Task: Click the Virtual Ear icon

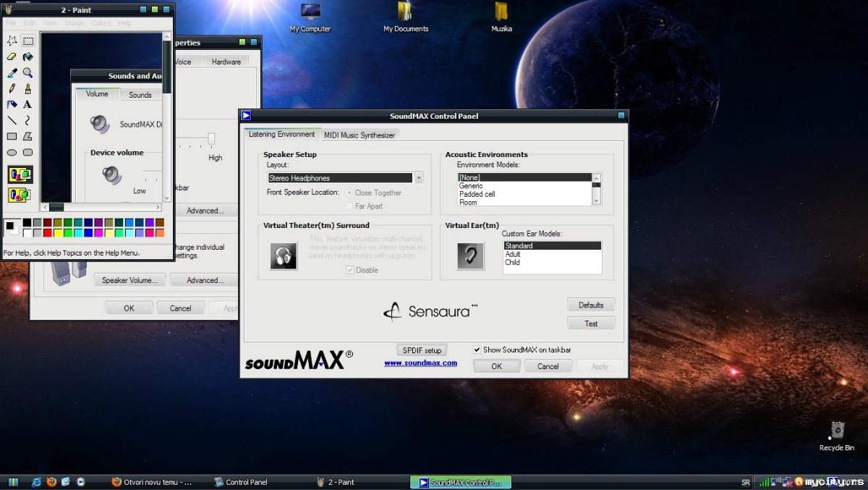Action: click(x=470, y=256)
